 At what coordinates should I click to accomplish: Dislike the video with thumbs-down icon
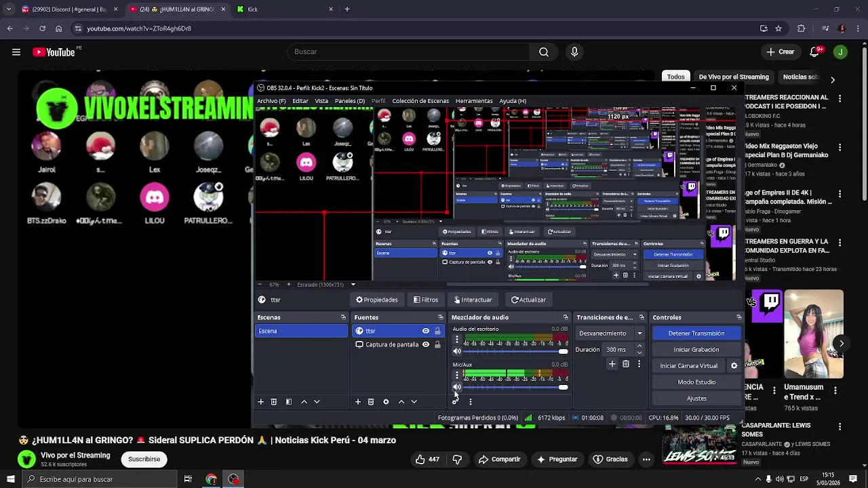click(x=457, y=460)
